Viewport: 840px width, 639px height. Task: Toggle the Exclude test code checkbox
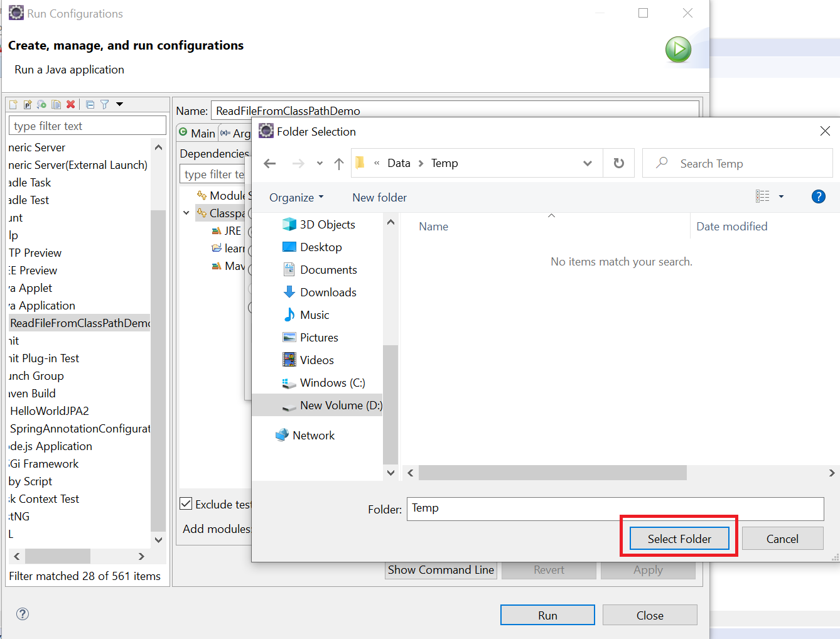[x=186, y=504]
